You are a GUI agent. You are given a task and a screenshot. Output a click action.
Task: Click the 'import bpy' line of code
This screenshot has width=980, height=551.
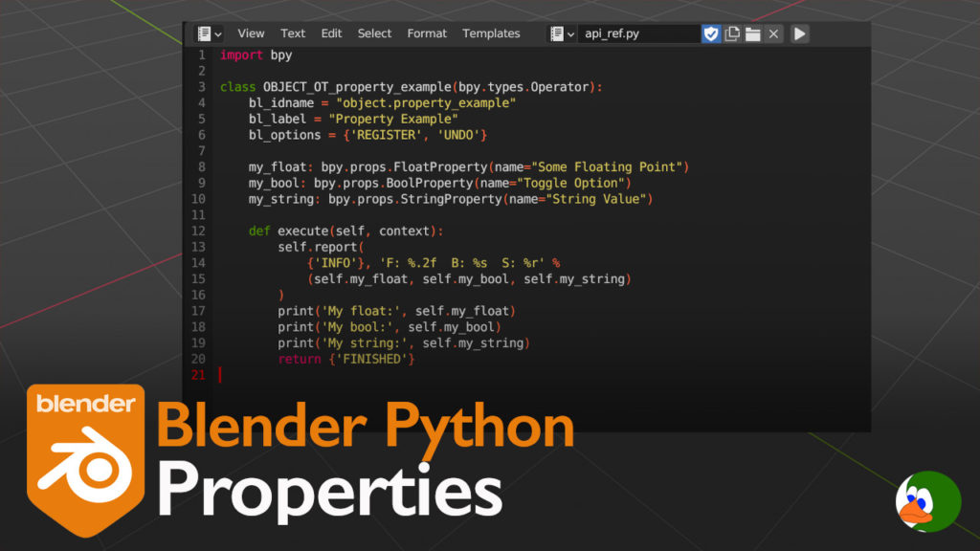[x=256, y=55]
